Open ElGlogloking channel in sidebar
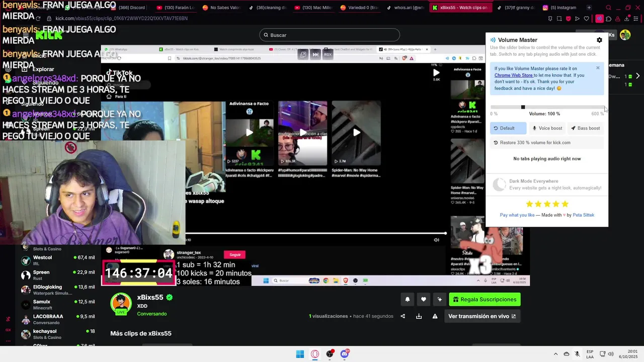Viewport: 644px width, 362px height. [58, 290]
